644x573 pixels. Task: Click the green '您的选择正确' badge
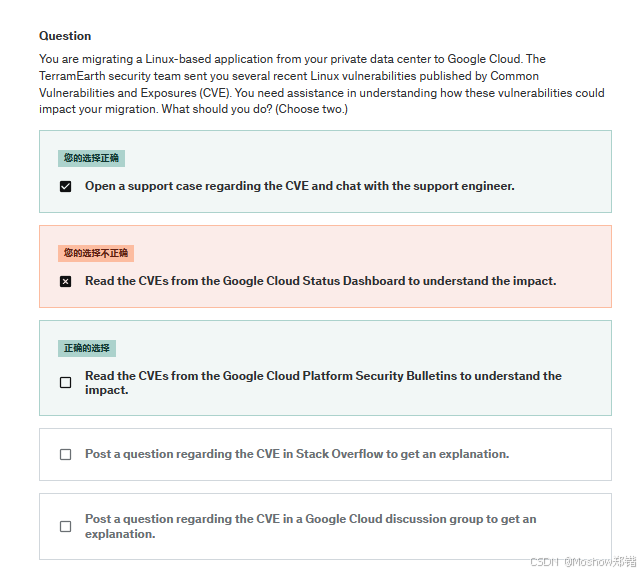pyautogui.click(x=91, y=158)
